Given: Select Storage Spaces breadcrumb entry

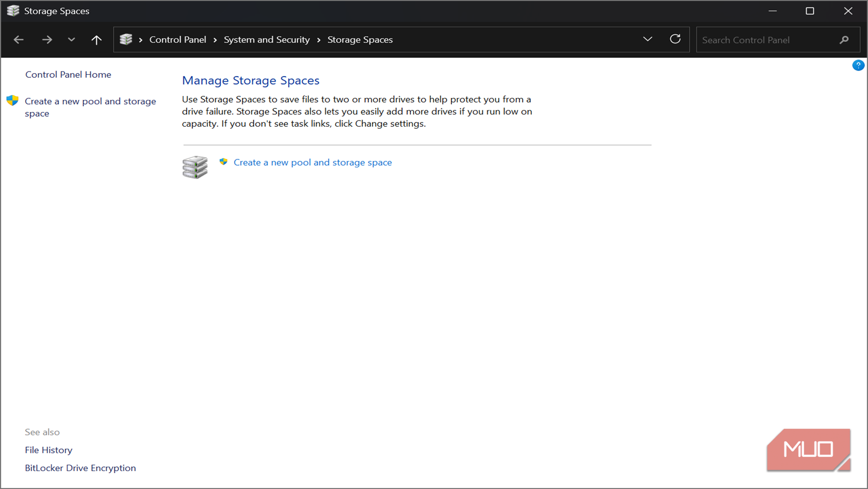Looking at the screenshot, I should click(x=360, y=40).
